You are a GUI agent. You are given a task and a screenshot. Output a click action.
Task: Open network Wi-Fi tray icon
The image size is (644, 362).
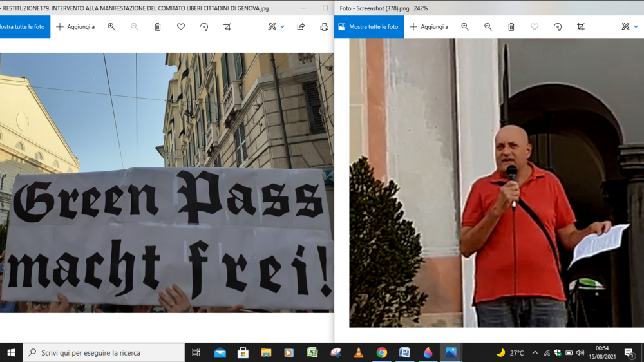tap(547, 352)
